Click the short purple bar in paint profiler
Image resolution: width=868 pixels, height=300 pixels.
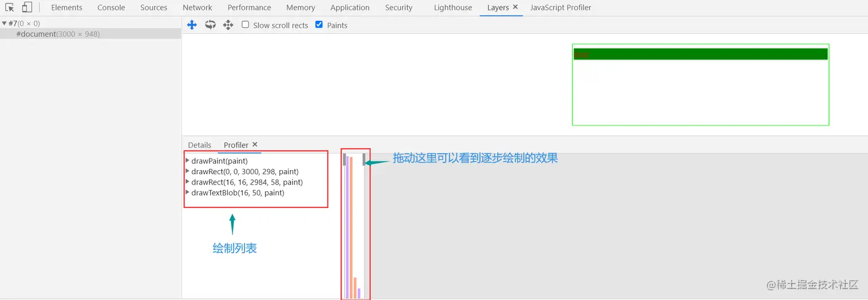(x=359, y=293)
